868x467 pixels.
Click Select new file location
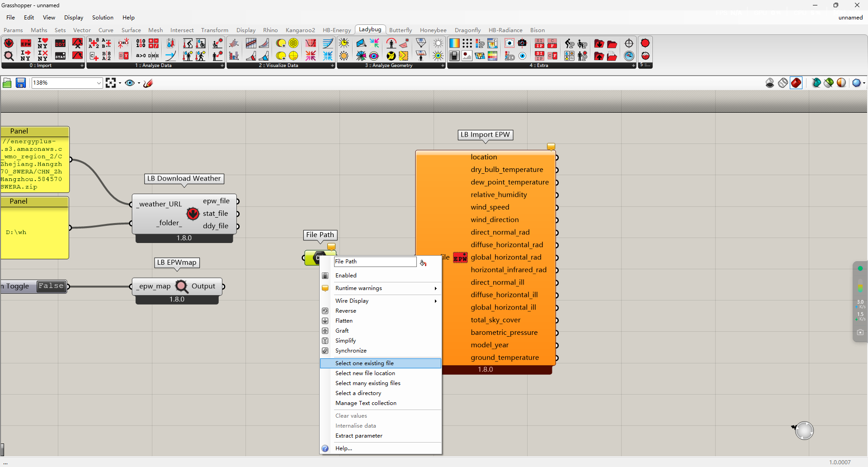coord(381,373)
